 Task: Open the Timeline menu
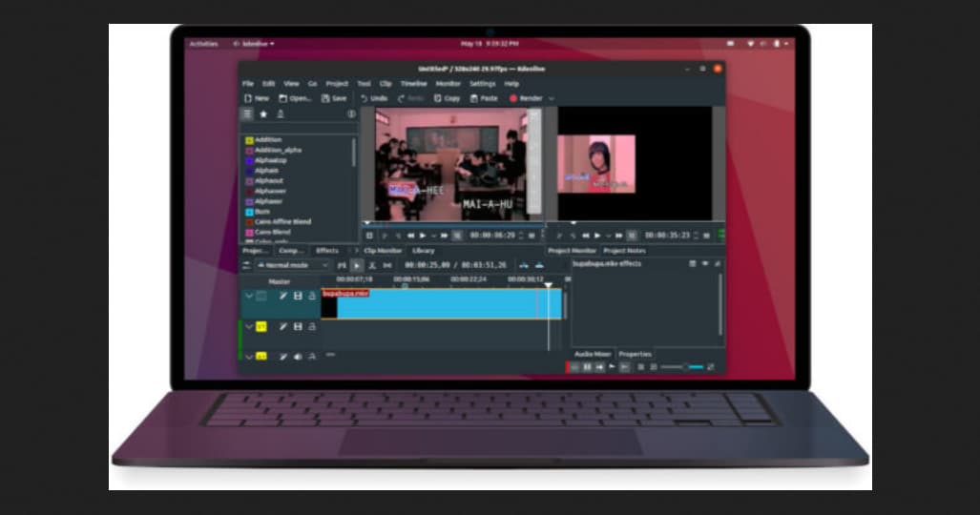[x=413, y=84]
